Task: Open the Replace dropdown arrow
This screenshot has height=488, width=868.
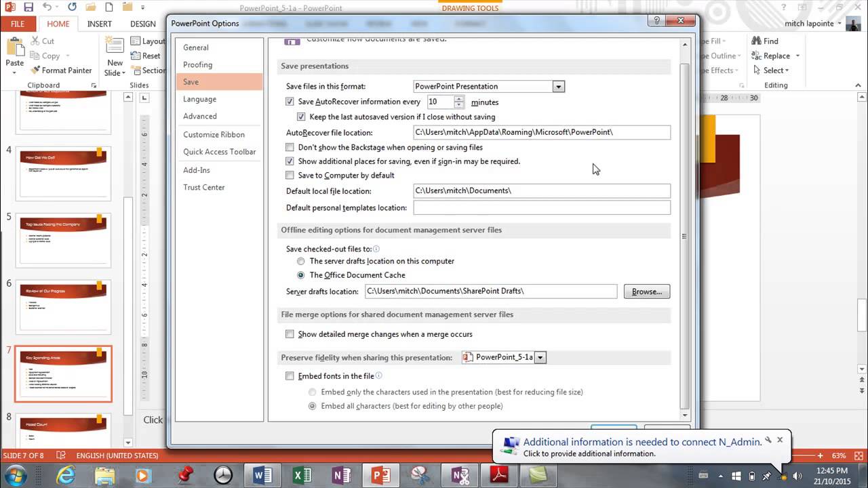Action: 797,56
